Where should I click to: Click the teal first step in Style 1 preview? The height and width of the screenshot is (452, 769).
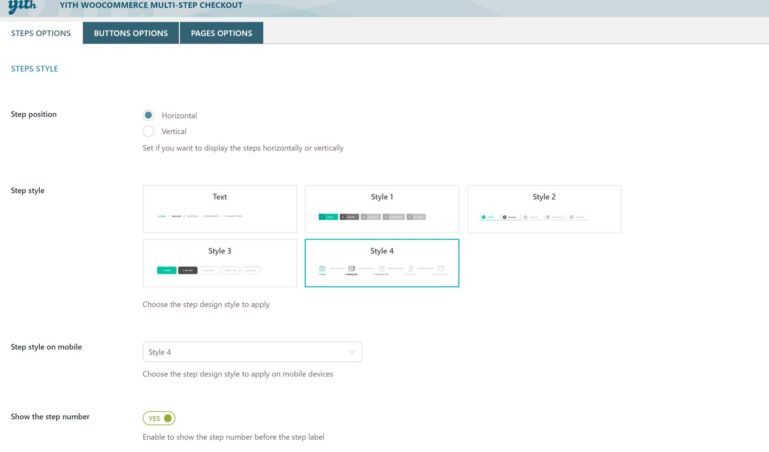pos(328,216)
